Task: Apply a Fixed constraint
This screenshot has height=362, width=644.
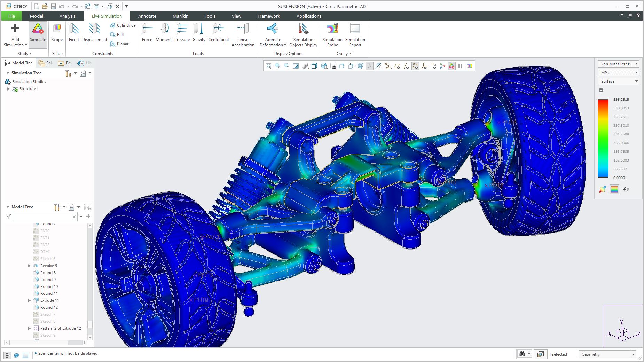Action: [x=74, y=33]
